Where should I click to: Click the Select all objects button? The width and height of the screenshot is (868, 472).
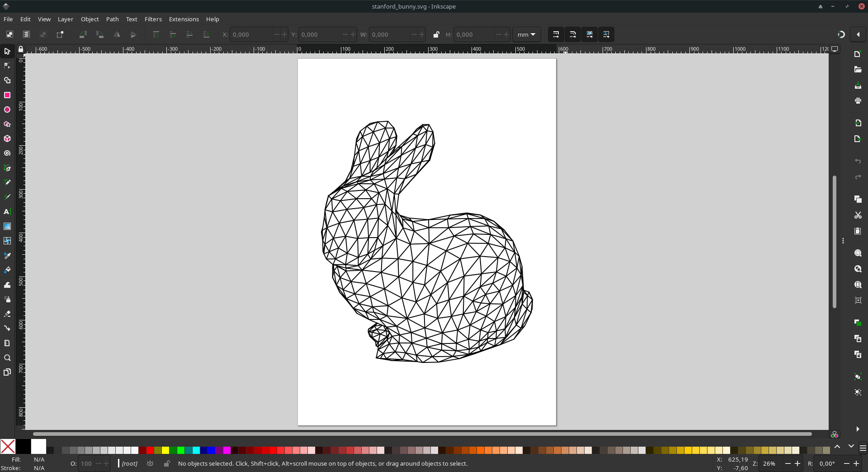(x=9, y=34)
